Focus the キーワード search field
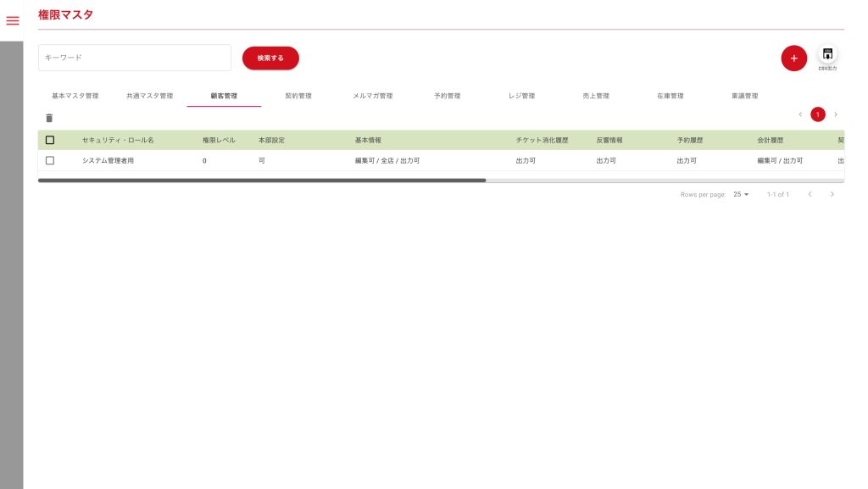Viewport: 868px width, 489px height. pyautogui.click(x=135, y=58)
